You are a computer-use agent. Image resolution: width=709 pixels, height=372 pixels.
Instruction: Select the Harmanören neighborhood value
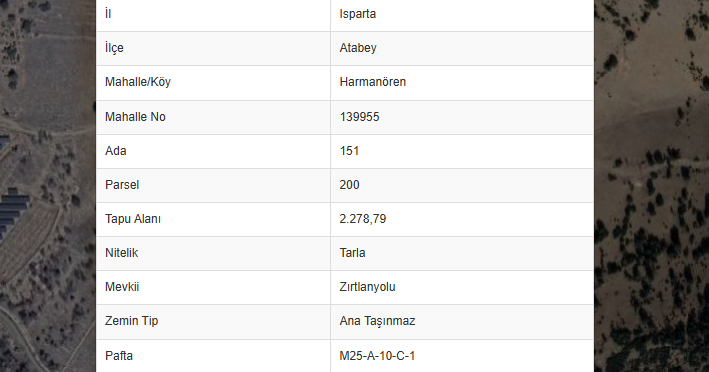click(x=373, y=82)
